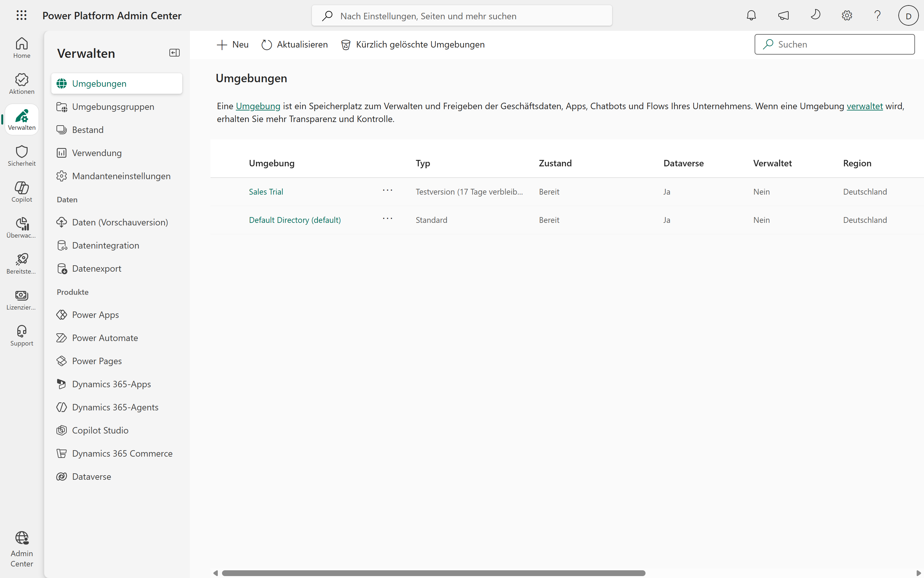Open more options for Default Directory
The height and width of the screenshot is (578, 924).
(388, 219)
